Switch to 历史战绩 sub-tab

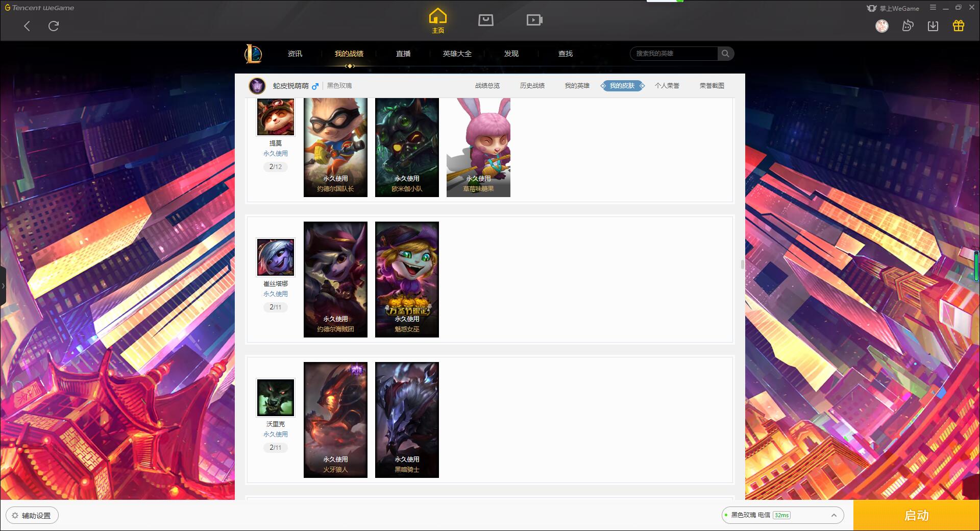tap(532, 86)
